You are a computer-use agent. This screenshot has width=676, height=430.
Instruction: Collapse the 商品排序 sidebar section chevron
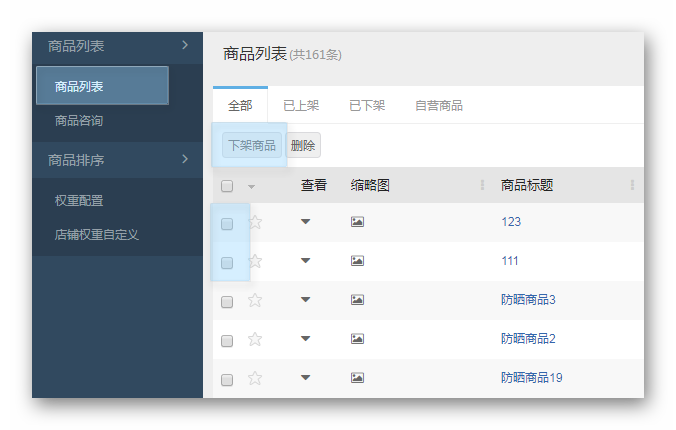185,159
